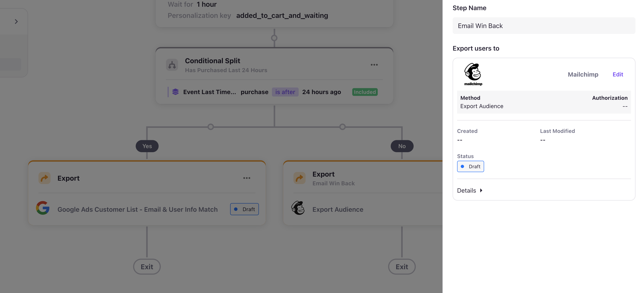This screenshot has height=293, width=644.
Task: Click the add-step circle above Conditional Split
Action: click(x=274, y=38)
